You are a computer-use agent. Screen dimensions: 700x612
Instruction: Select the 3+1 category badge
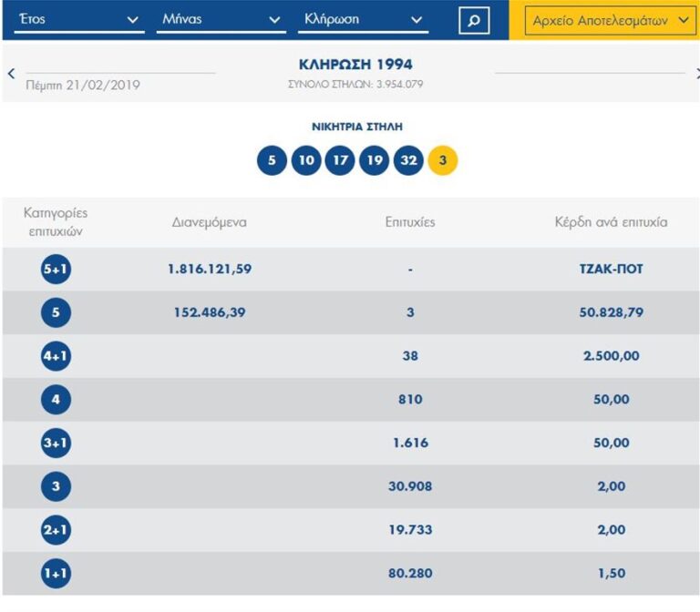tap(56, 444)
